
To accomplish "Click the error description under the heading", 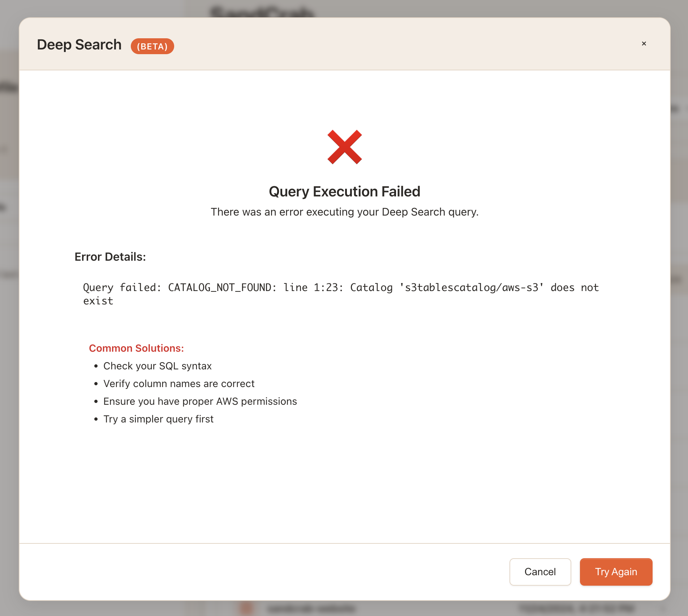I will [344, 212].
